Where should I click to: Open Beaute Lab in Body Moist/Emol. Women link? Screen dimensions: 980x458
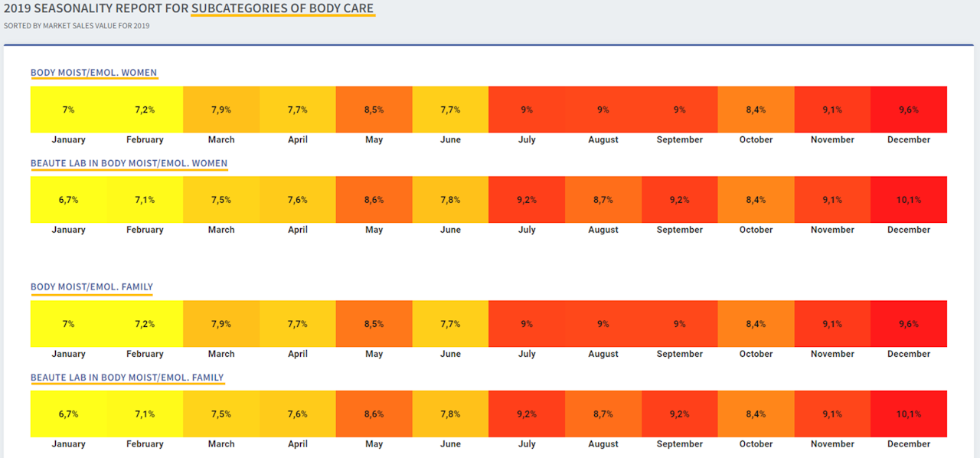pyautogui.click(x=129, y=163)
